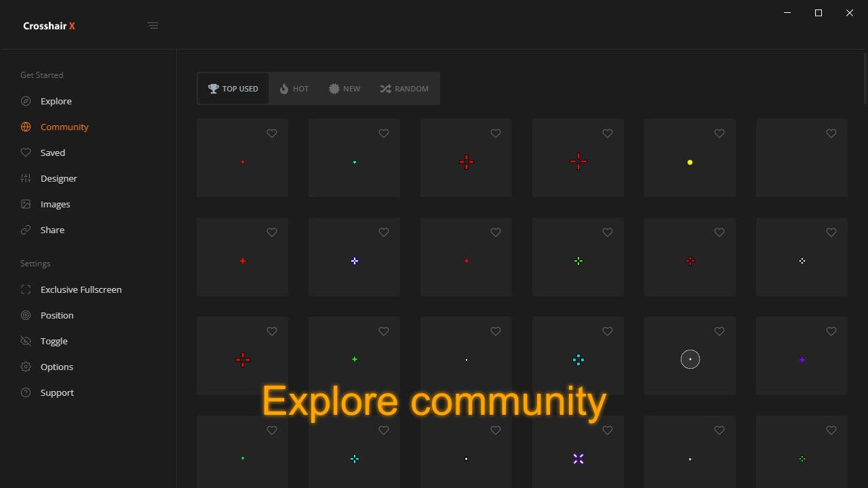This screenshot has width=868, height=488.
Task: Go to the Support page
Action: pyautogui.click(x=57, y=392)
